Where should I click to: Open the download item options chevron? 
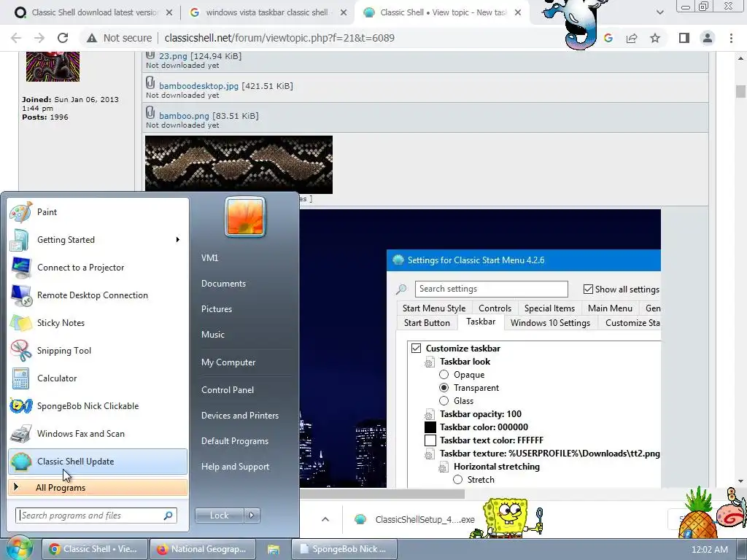[x=325, y=519]
